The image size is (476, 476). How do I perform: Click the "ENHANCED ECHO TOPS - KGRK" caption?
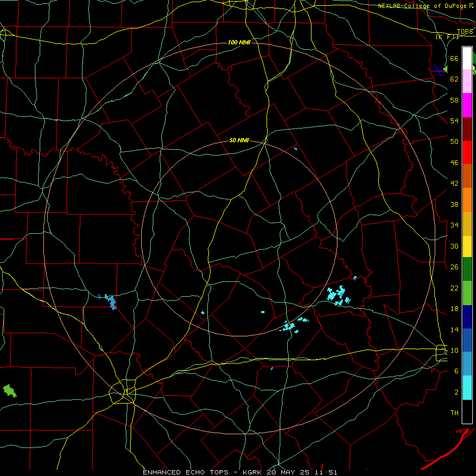point(202,472)
